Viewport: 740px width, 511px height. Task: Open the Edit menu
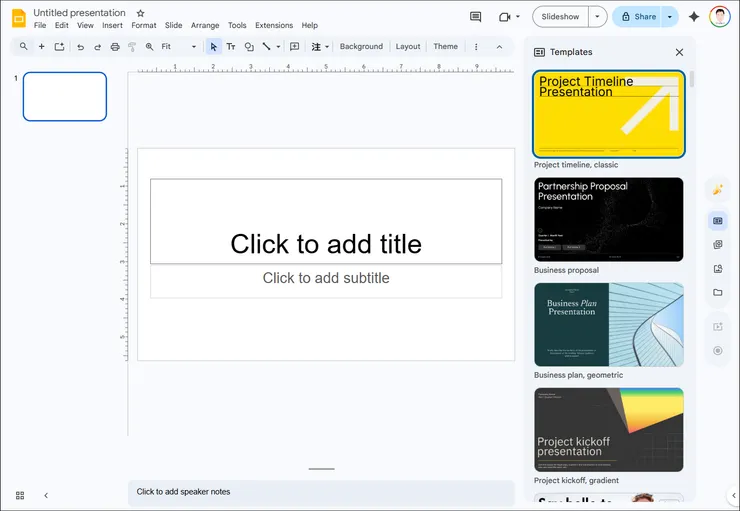pos(61,25)
